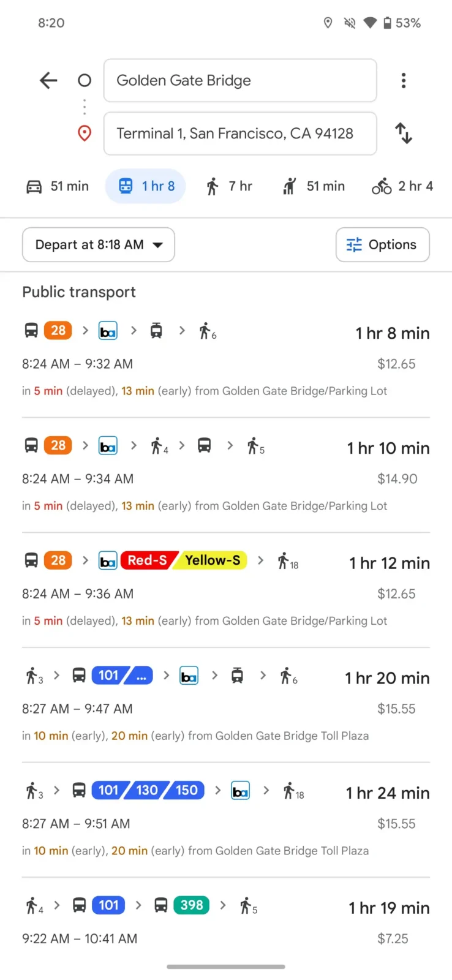Tap the red destination pin icon

pyautogui.click(x=85, y=133)
